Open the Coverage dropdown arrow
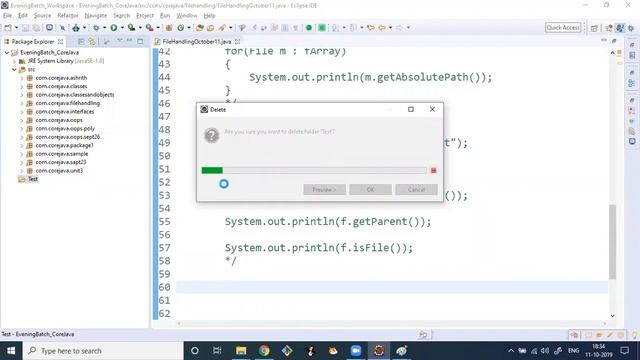This screenshot has height=360, width=640. click(x=140, y=28)
